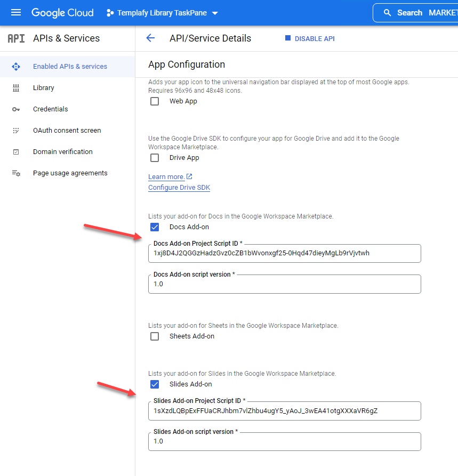Image resolution: width=458 pixels, height=476 pixels.
Task: Edit the Docs Add-on Project Script ID field
Action: (x=285, y=253)
